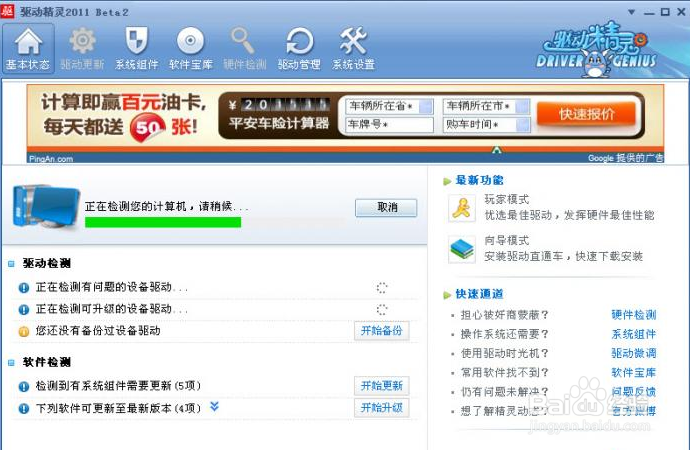Image resolution: width=690 pixels, height=450 pixels.
Task: Click orange 快速报价 button in ad
Action: 587,114
